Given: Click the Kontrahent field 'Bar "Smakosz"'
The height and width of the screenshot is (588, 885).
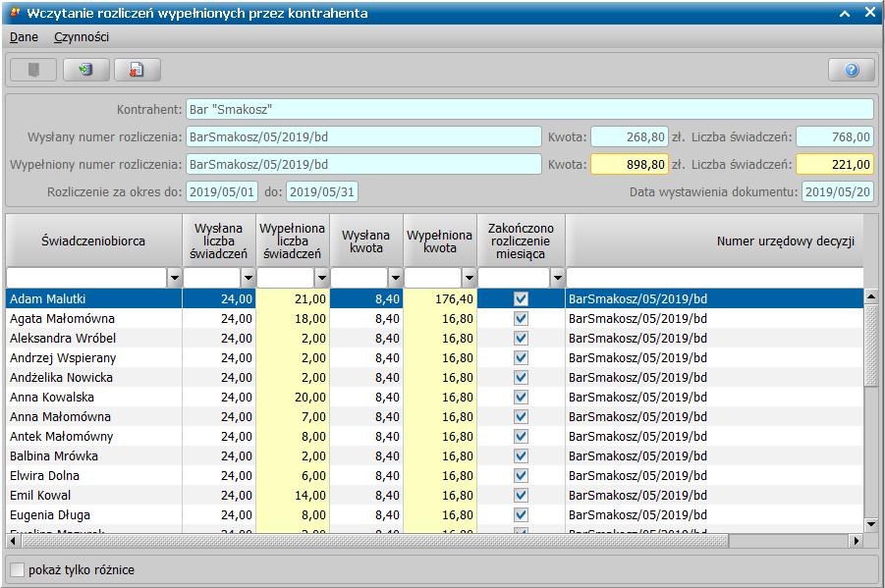Looking at the screenshot, I should tap(529, 110).
